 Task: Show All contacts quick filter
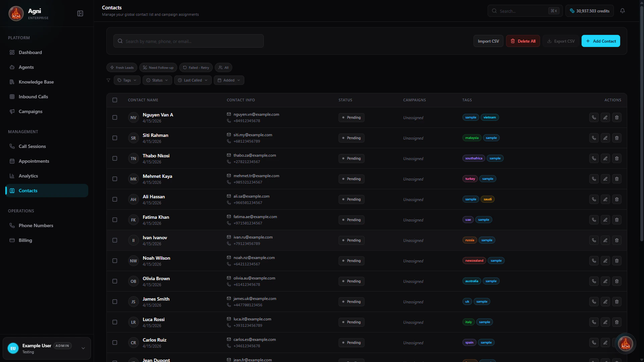(x=224, y=67)
